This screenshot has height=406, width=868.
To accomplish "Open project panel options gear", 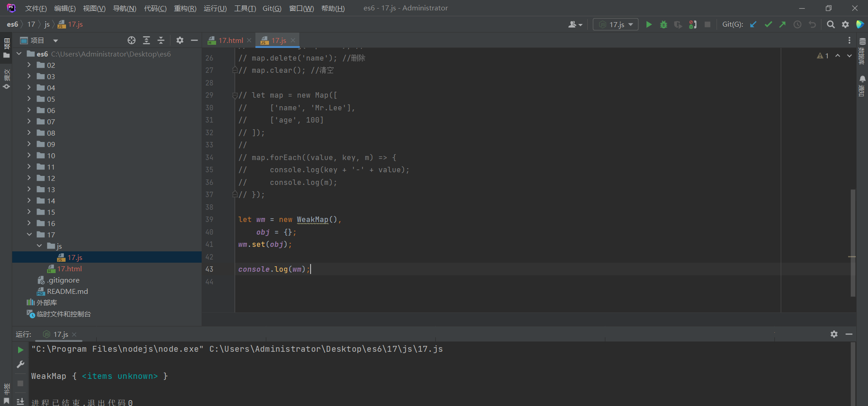I will click(180, 40).
